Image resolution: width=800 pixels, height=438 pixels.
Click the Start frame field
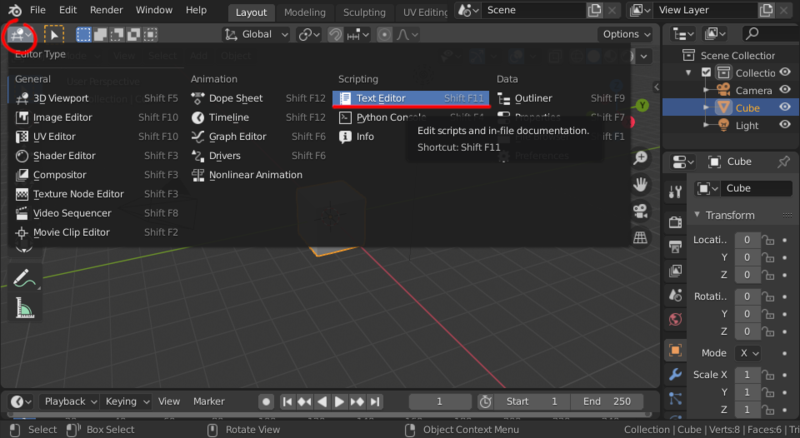(532, 402)
